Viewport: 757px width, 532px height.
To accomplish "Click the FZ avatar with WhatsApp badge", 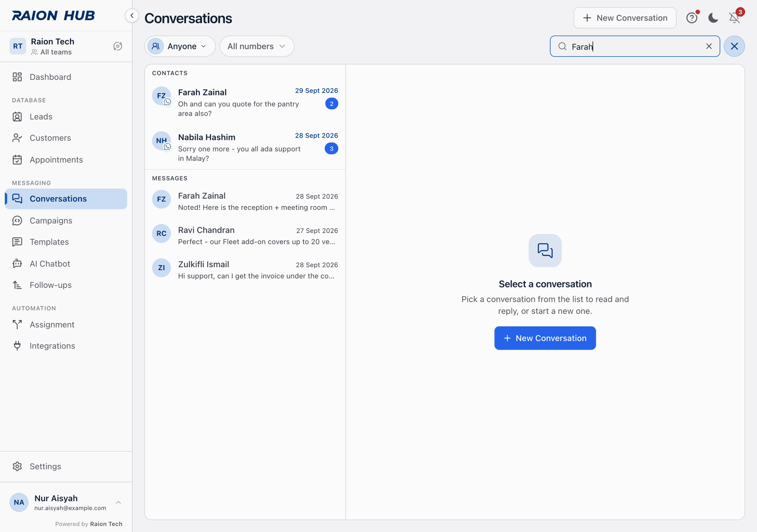I will coord(161,96).
